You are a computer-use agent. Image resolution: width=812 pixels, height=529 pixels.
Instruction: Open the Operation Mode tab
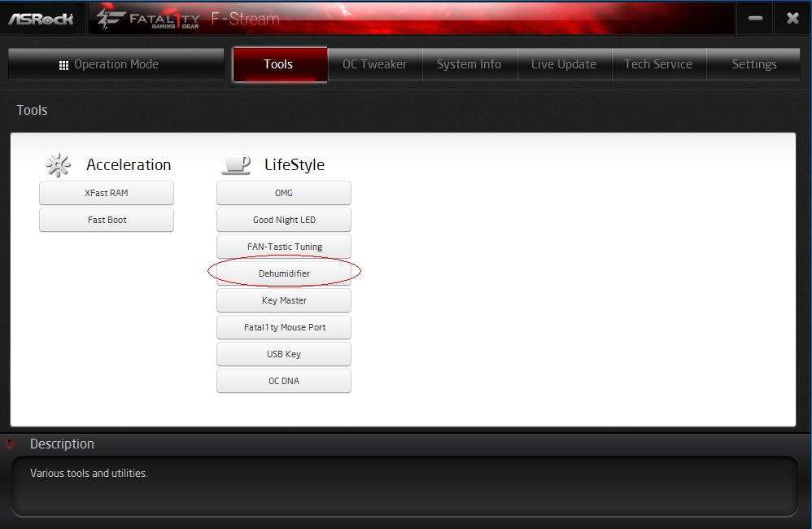(116, 64)
